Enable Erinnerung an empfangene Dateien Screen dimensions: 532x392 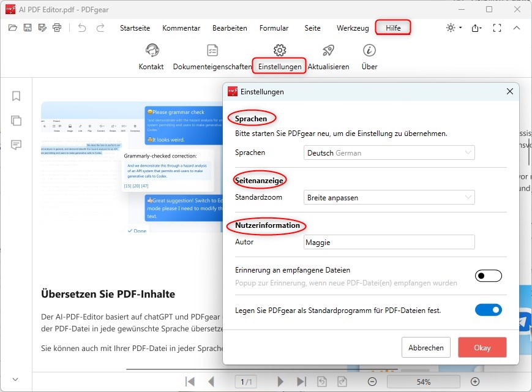point(488,276)
